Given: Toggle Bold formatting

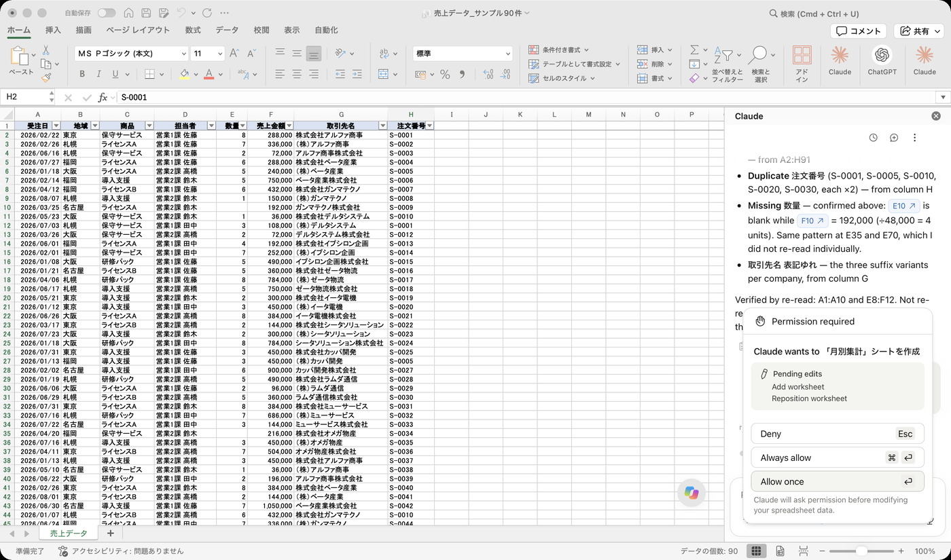Looking at the screenshot, I should [x=82, y=74].
